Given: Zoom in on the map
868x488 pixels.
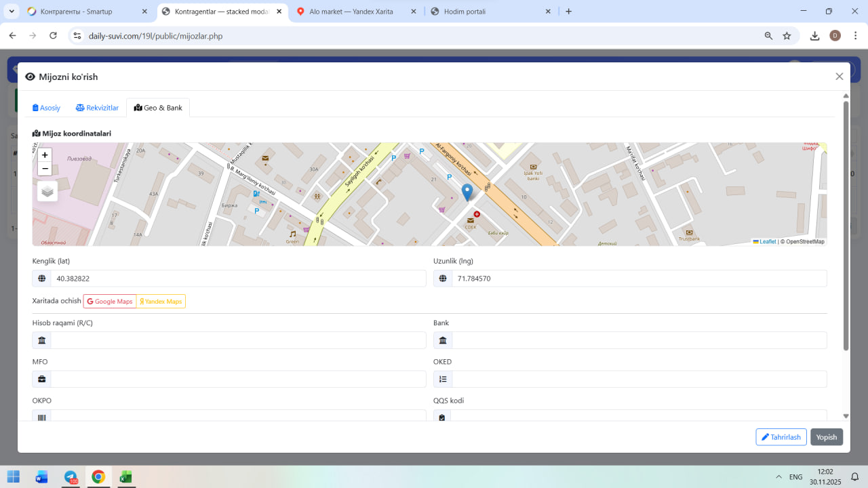Looking at the screenshot, I should tap(45, 155).
